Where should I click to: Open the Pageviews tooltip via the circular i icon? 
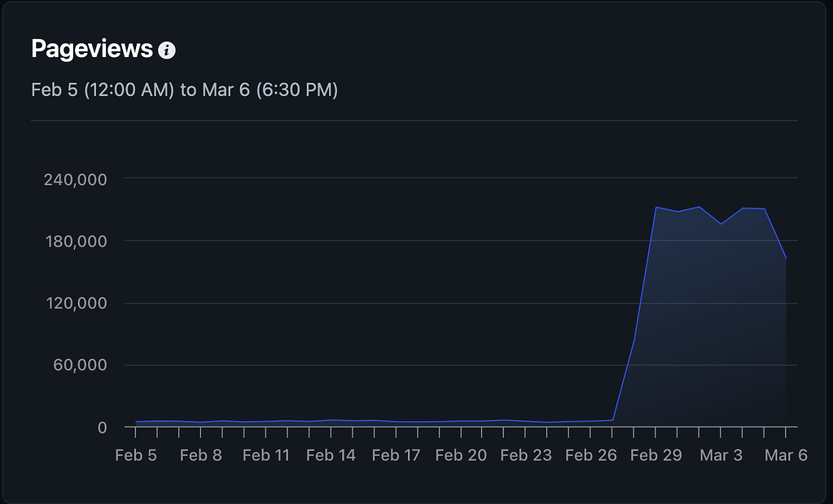click(x=169, y=50)
